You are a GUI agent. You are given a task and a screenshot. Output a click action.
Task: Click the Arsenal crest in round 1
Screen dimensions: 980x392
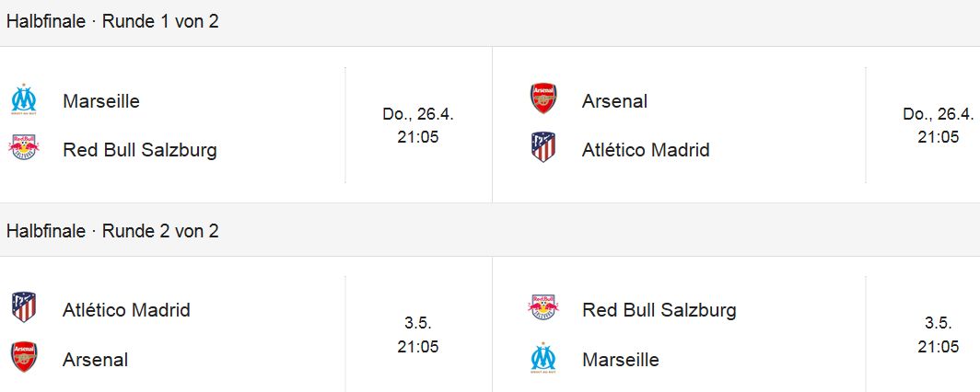(x=543, y=98)
